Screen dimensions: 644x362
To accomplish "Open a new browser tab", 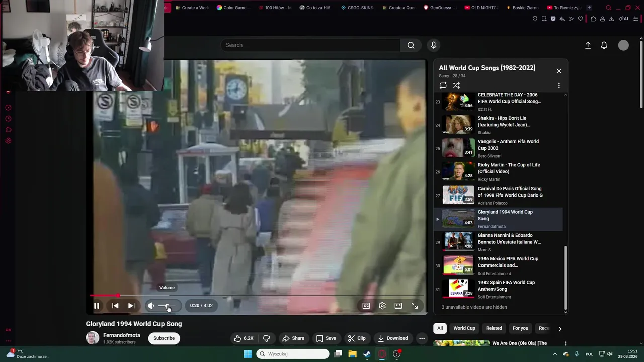I will tap(589, 8).
